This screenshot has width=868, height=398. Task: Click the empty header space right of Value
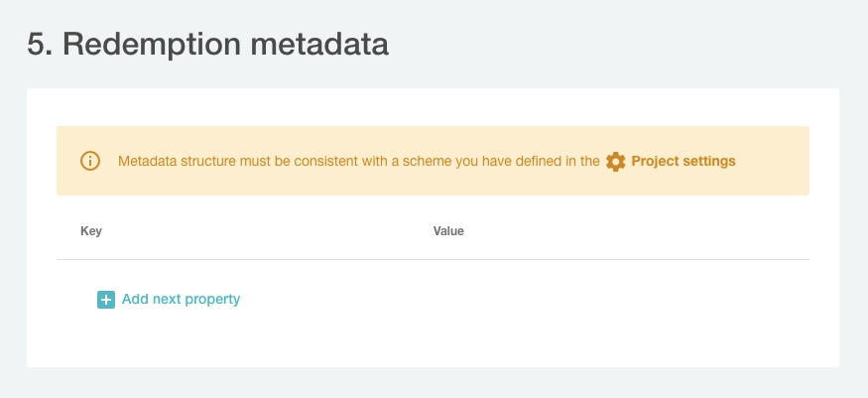click(635, 231)
